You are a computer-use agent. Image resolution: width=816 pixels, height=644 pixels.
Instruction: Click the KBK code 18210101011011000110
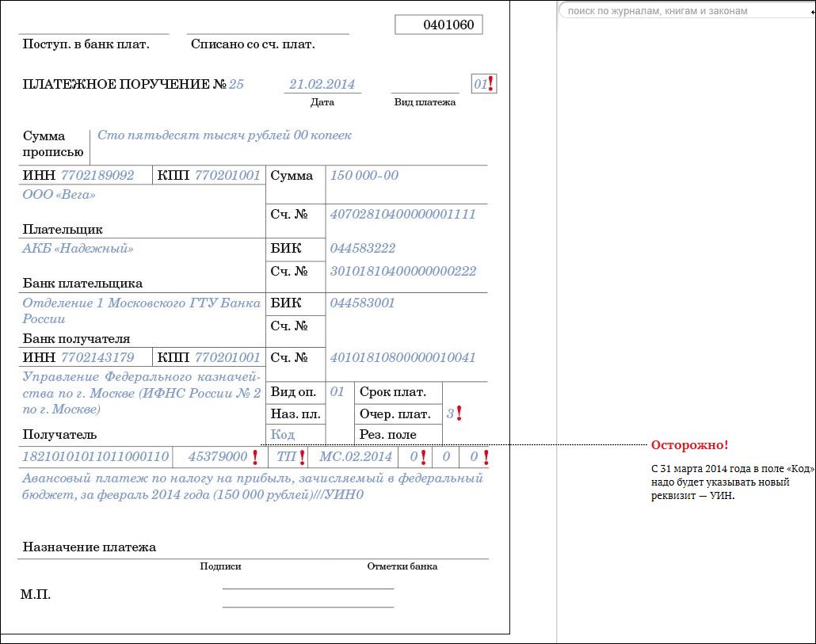pyautogui.click(x=96, y=456)
